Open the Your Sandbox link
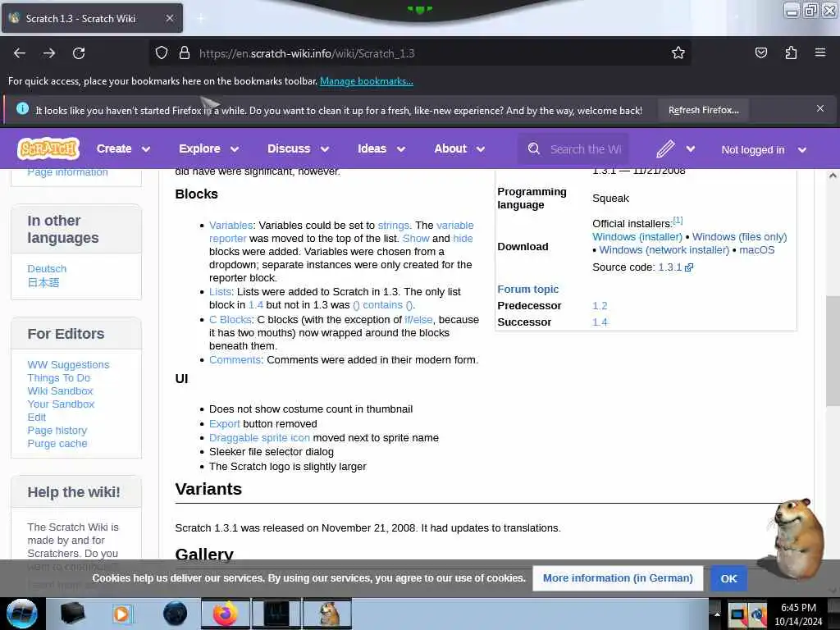This screenshot has height=630, width=840. pyautogui.click(x=61, y=404)
